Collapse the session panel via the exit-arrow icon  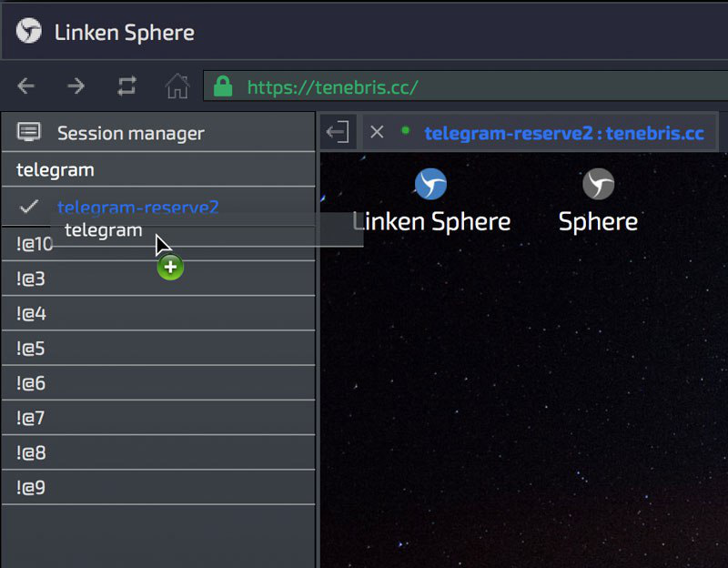[x=338, y=132]
